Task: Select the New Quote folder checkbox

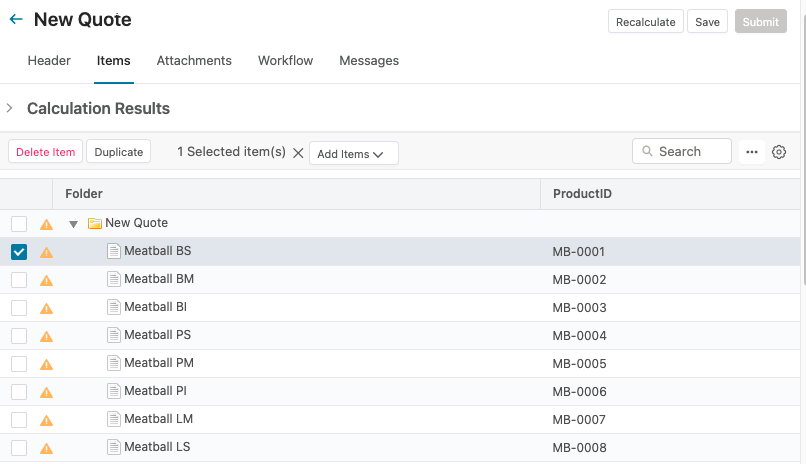Action: pos(19,224)
